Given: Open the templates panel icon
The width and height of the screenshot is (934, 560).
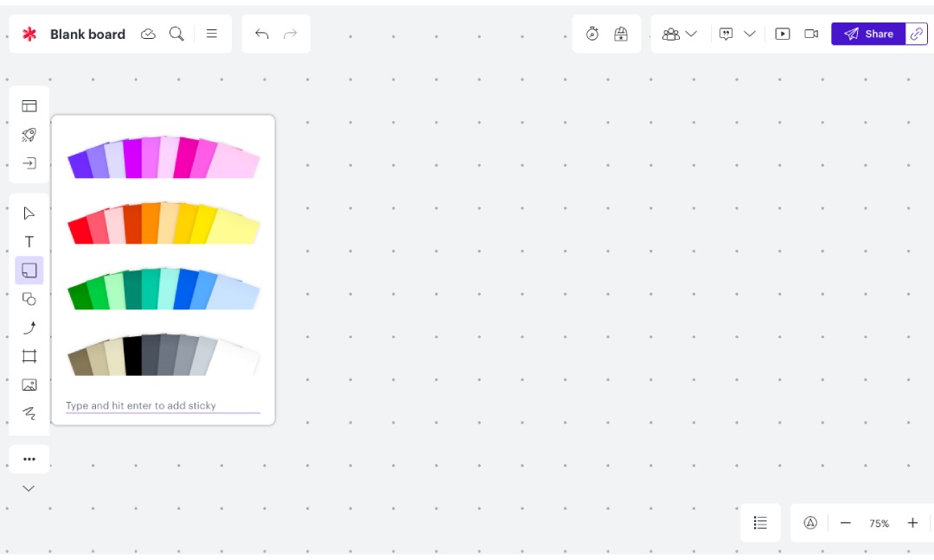Looking at the screenshot, I should point(29,105).
